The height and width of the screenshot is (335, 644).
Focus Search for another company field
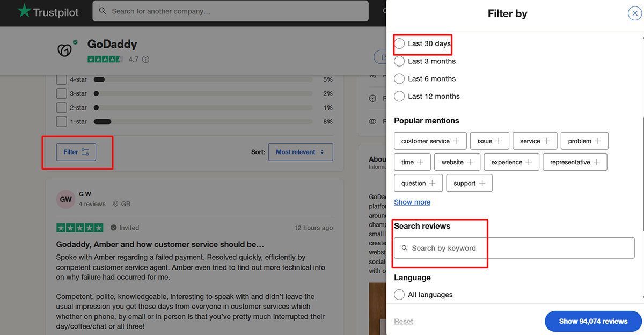(x=230, y=11)
